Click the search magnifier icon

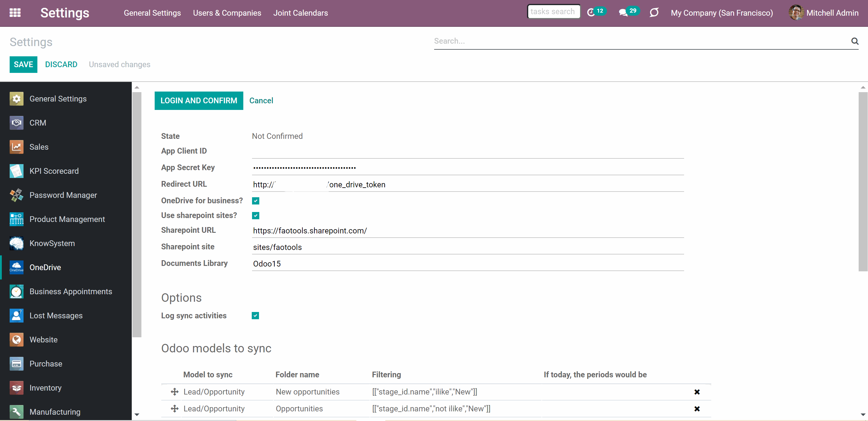pos(854,41)
